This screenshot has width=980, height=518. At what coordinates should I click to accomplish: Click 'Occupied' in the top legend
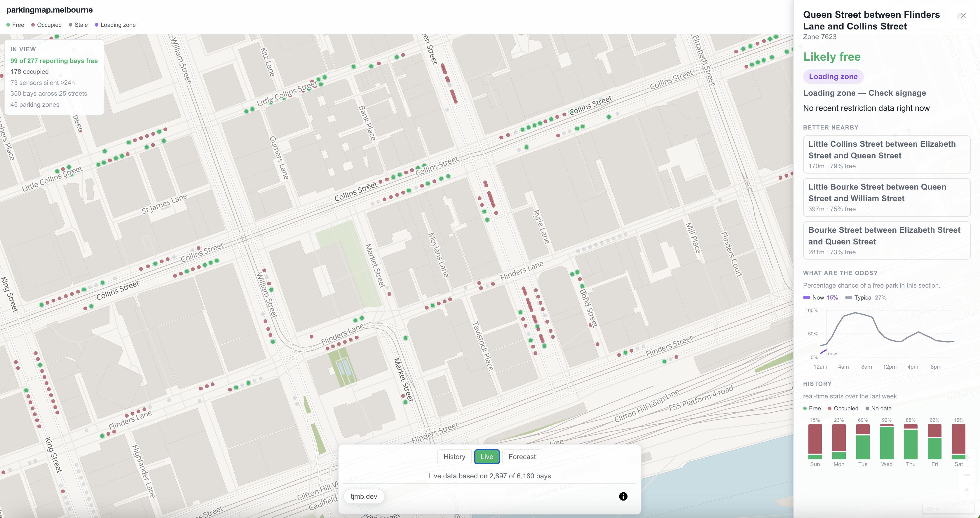pos(46,25)
